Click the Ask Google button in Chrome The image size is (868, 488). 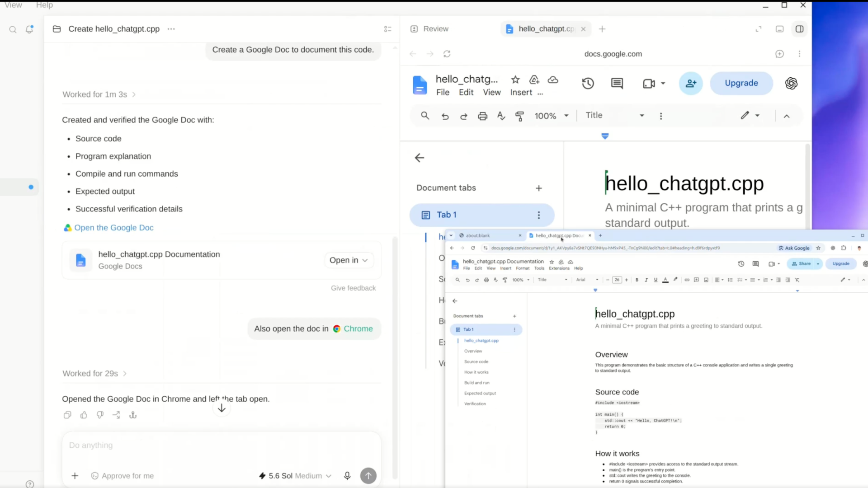tap(794, 248)
